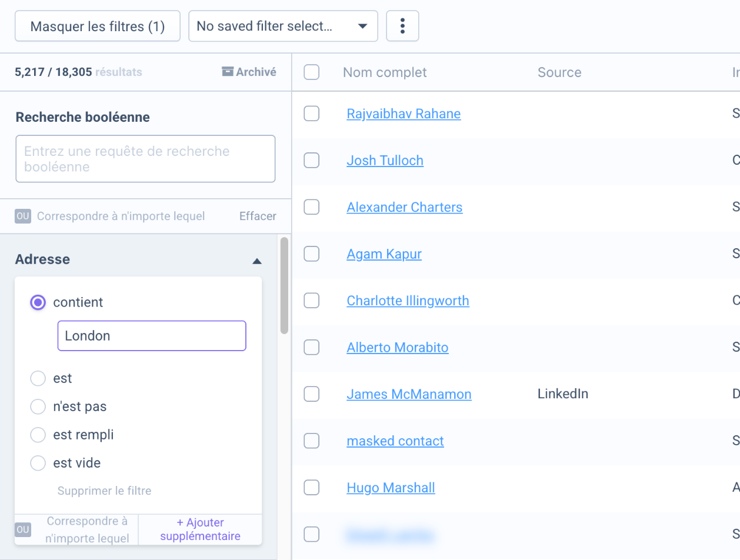Open the masked contact link
This screenshot has width=740, height=560.
click(395, 441)
